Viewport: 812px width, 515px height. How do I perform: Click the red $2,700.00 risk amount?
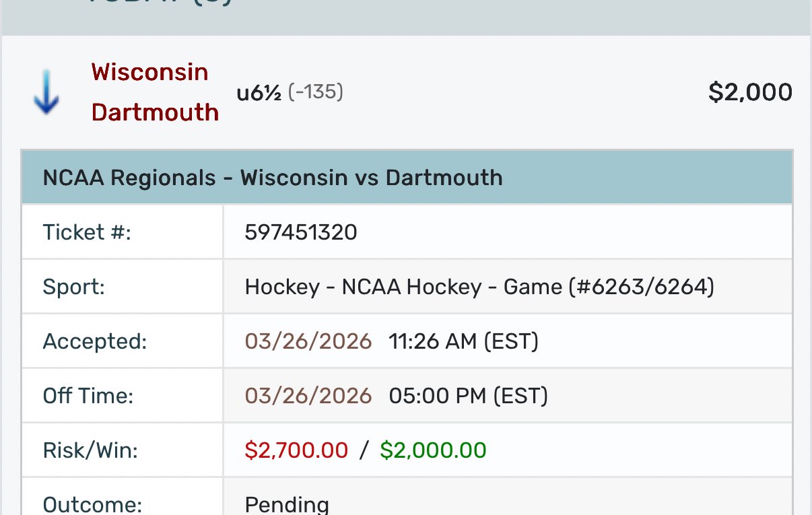tap(296, 450)
